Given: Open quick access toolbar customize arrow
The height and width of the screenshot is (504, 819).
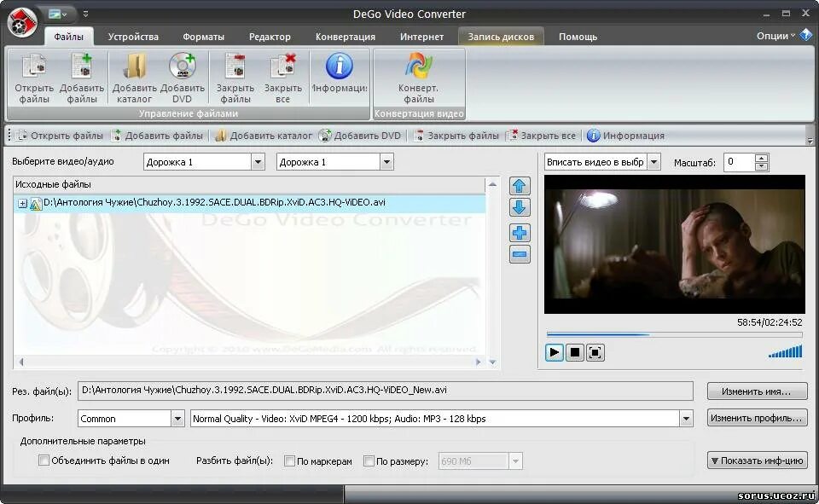Looking at the screenshot, I should point(85,14).
